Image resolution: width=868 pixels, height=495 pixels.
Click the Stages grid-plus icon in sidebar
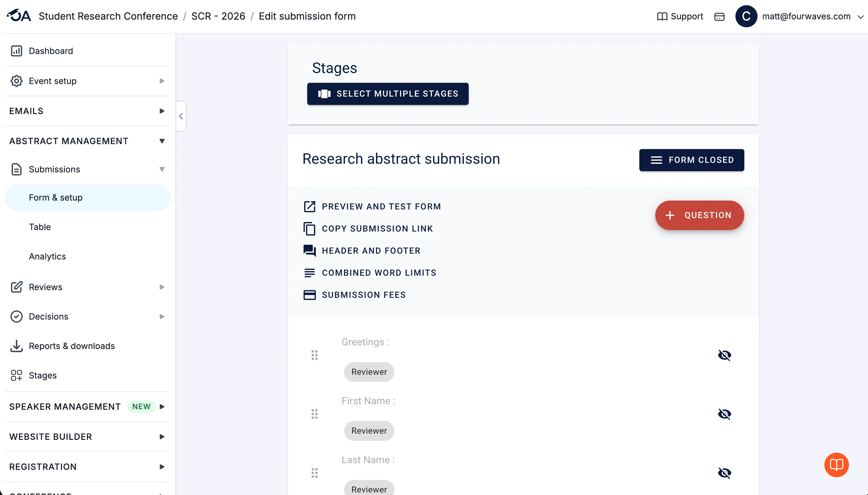coord(16,375)
